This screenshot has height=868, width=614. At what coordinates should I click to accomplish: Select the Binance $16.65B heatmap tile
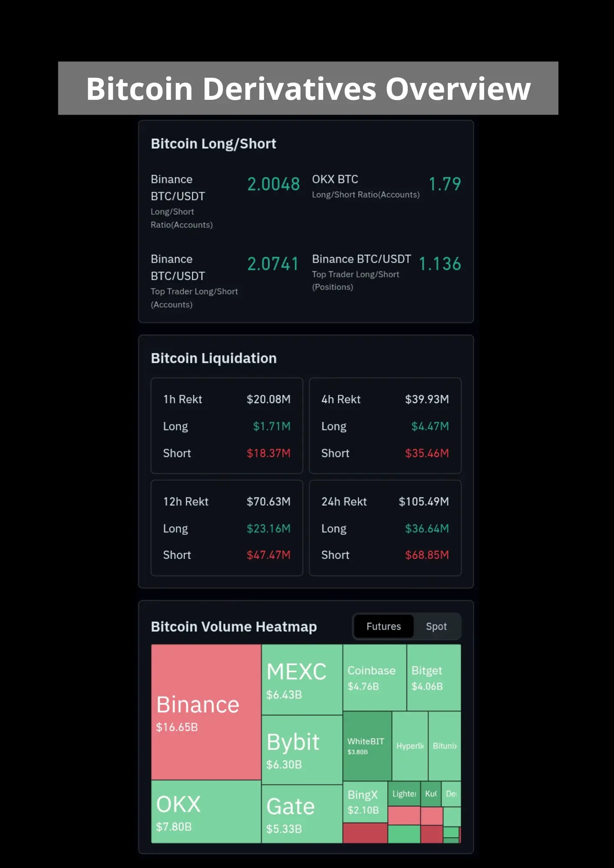point(206,712)
